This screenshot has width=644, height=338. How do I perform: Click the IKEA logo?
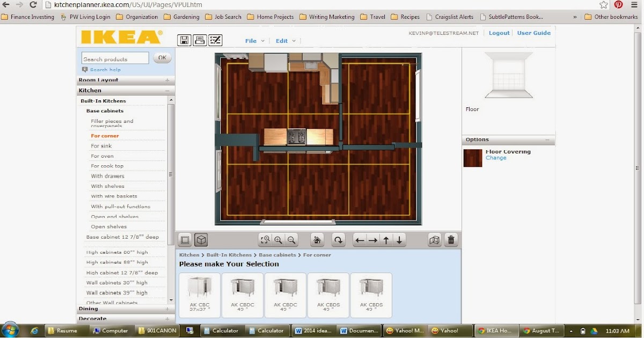coord(121,37)
